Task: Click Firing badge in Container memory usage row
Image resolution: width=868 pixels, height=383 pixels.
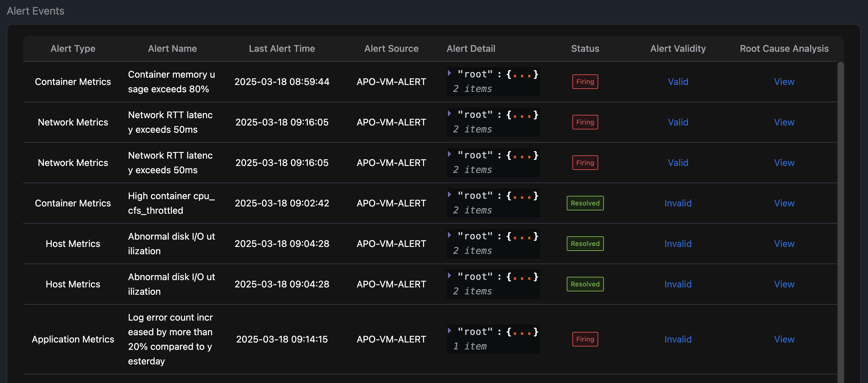Action: pos(585,82)
